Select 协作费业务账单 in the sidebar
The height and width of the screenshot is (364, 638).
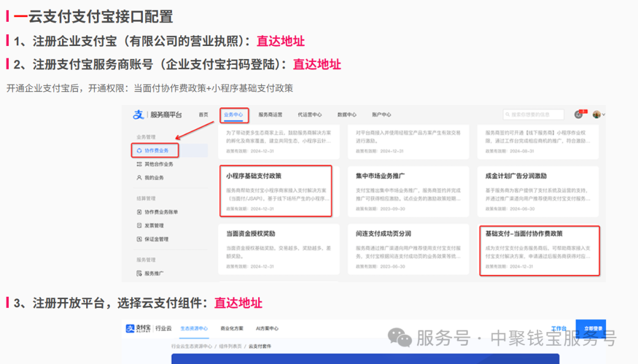coord(161,212)
